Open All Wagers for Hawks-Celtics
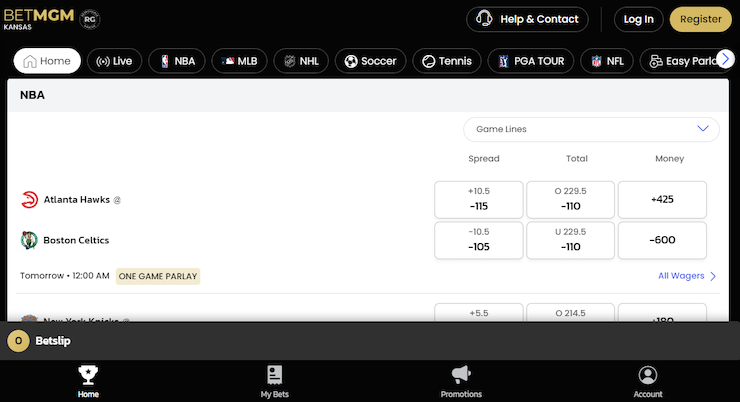Screen dimensions: 740x402 [687, 276]
